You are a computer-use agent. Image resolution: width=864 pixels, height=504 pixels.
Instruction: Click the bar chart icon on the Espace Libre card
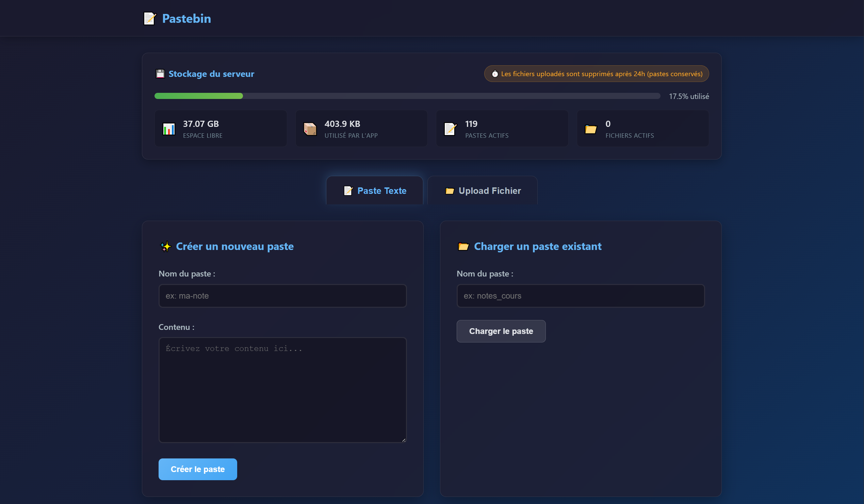click(x=169, y=129)
